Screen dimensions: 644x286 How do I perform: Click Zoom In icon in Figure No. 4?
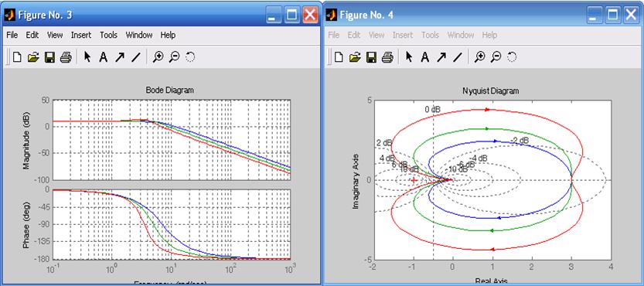point(479,57)
